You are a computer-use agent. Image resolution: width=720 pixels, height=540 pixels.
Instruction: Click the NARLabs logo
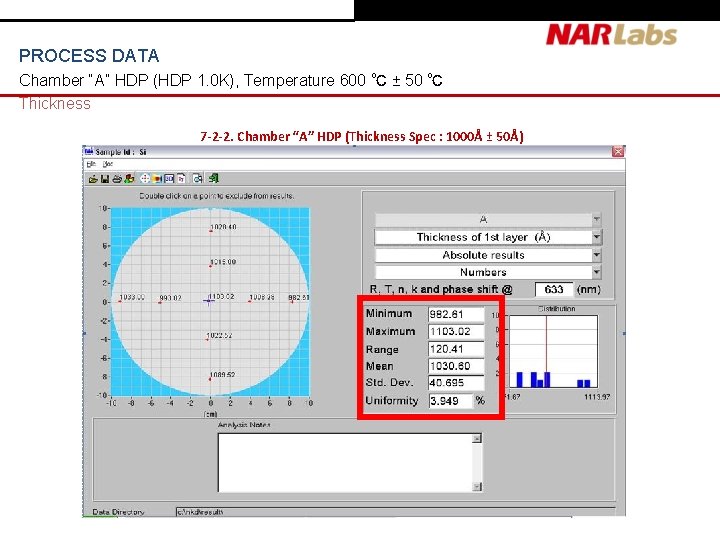tap(612, 35)
